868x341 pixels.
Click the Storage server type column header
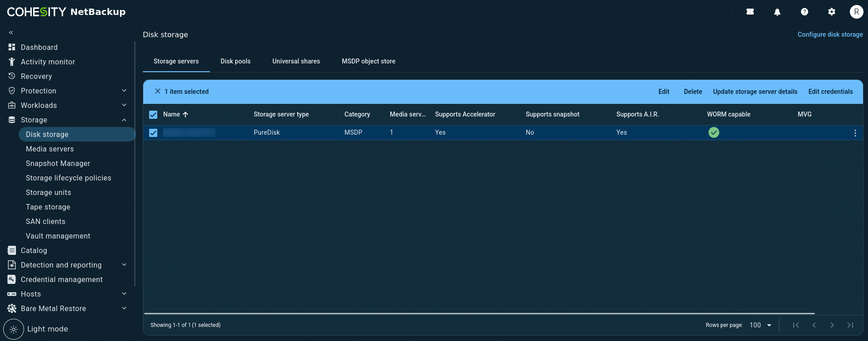[281, 114]
